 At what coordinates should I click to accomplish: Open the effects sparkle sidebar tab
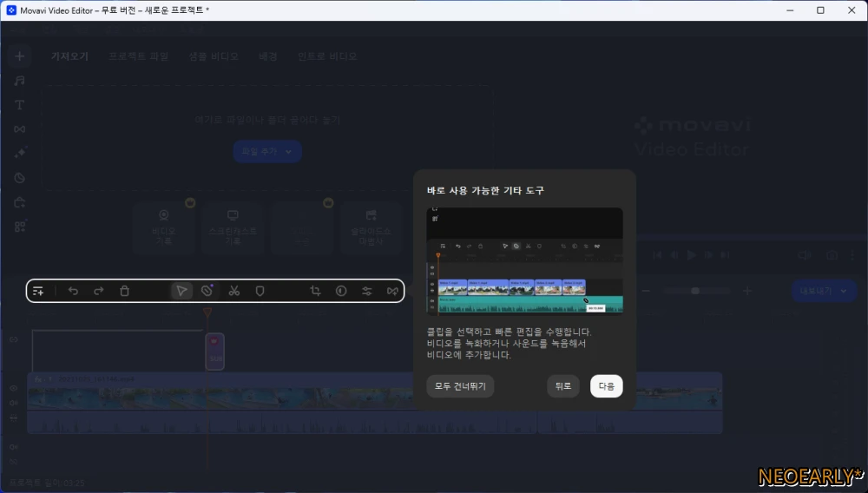coord(19,154)
